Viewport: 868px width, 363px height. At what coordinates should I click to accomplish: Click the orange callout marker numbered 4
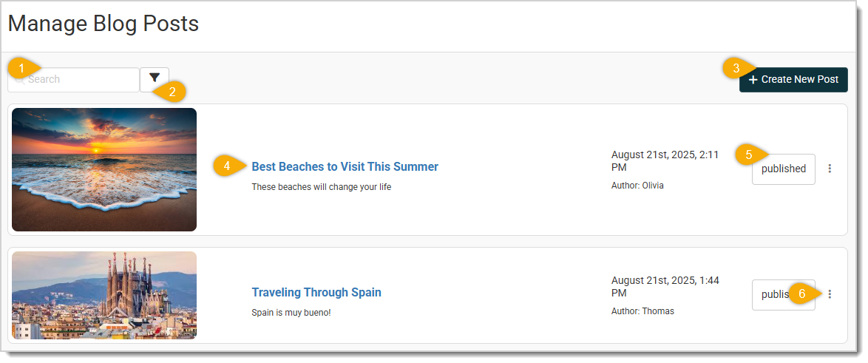click(x=226, y=166)
